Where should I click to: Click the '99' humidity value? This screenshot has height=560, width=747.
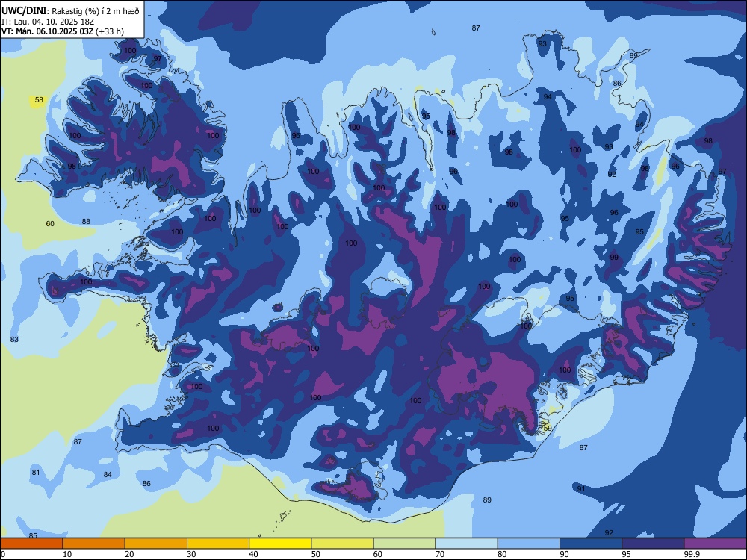coord(614,258)
